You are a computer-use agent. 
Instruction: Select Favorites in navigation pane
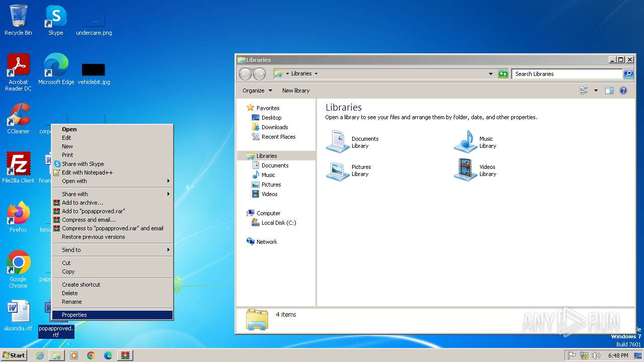(x=263, y=108)
